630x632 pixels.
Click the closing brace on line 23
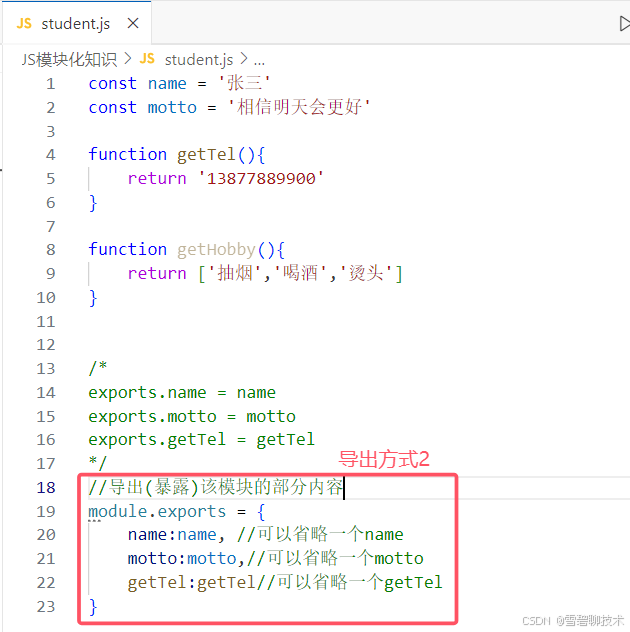(x=93, y=607)
